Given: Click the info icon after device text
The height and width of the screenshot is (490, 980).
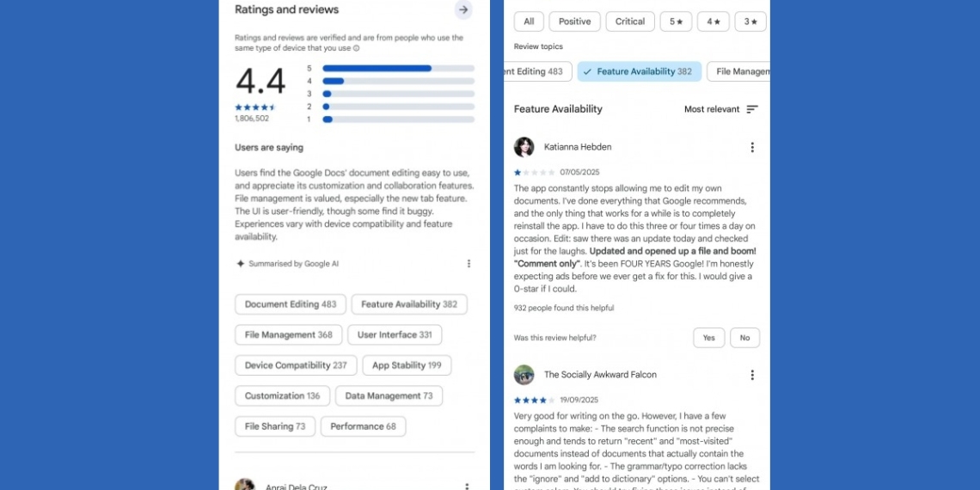Looking at the screenshot, I should (357, 49).
